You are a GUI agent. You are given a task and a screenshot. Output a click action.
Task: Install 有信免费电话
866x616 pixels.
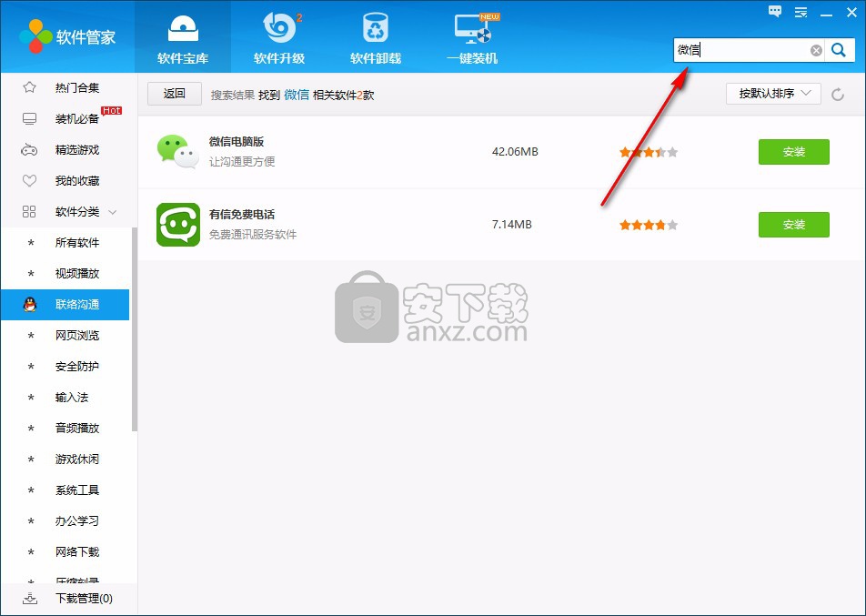pos(793,225)
